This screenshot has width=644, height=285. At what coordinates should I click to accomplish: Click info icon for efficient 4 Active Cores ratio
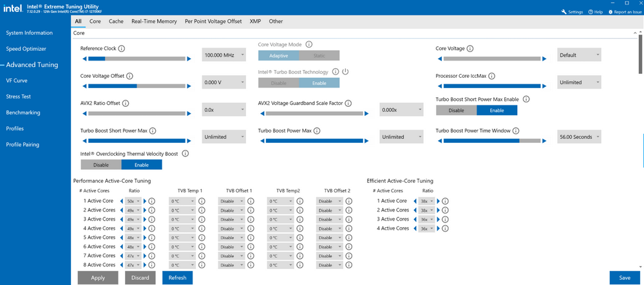tap(445, 228)
